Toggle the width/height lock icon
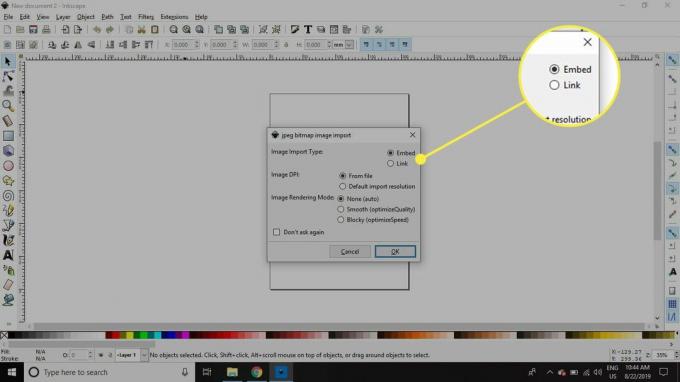The width and height of the screenshot is (680, 382). point(286,45)
